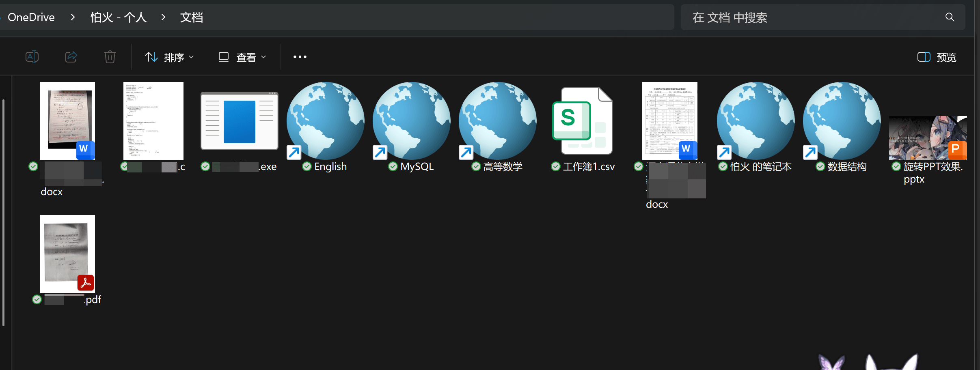Click the rename icon in toolbar
Screen dimensions: 980x370
click(x=32, y=57)
